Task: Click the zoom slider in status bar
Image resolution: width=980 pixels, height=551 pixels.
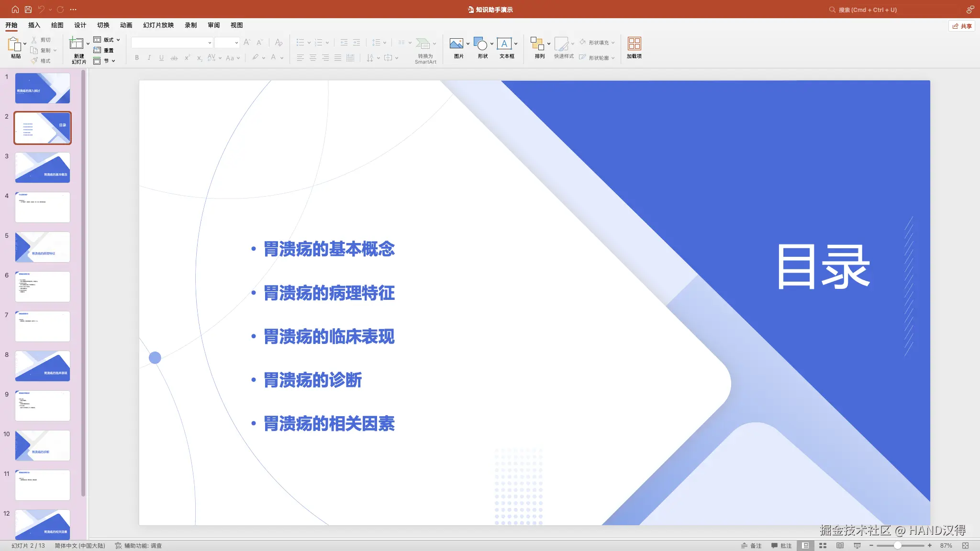Action: [898, 546]
